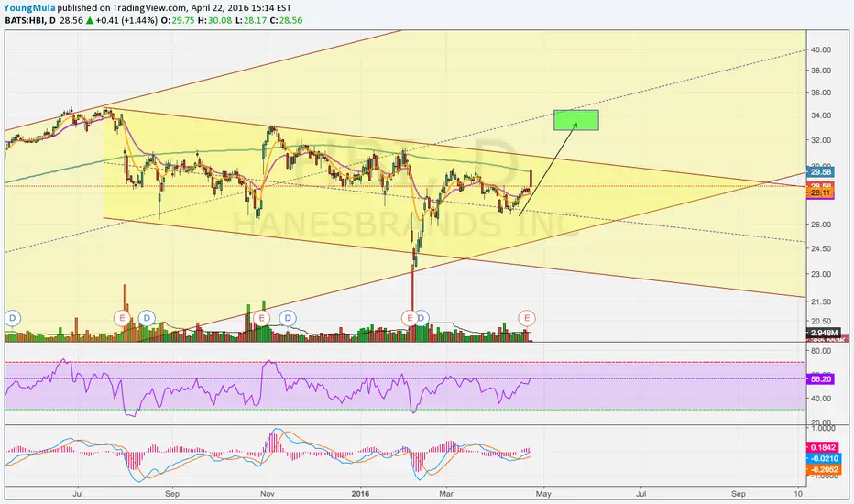Click the latest earnings E marker near May
Viewport: 854px width, 504px height.
[527, 318]
